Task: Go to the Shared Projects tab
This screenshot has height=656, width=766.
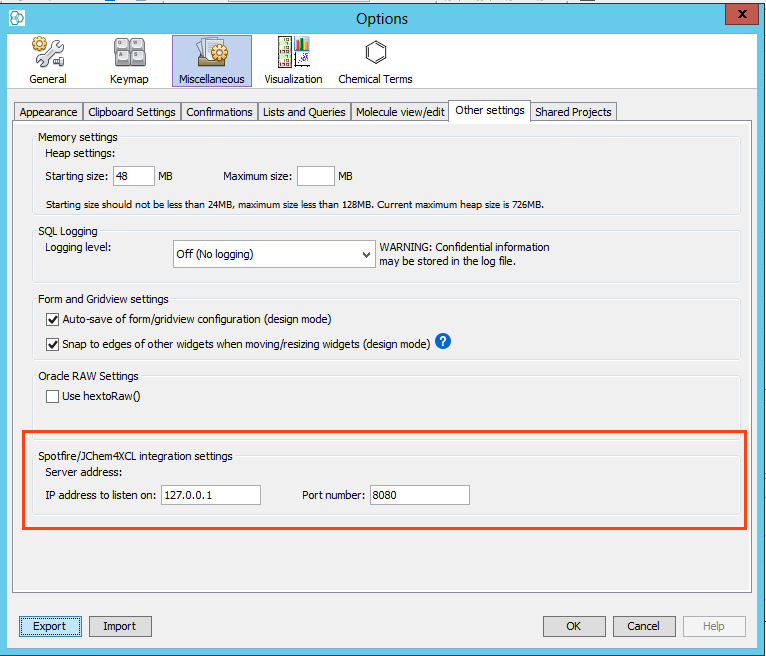Action: [x=573, y=112]
